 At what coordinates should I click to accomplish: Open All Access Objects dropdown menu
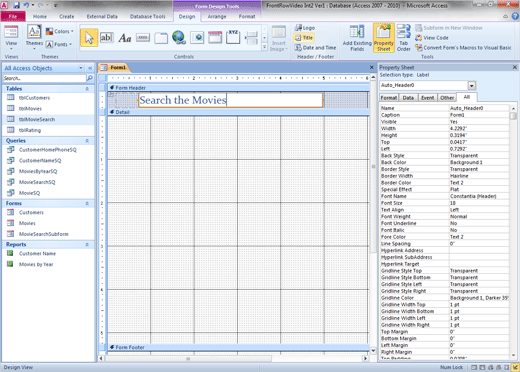click(x=81, y=68)
